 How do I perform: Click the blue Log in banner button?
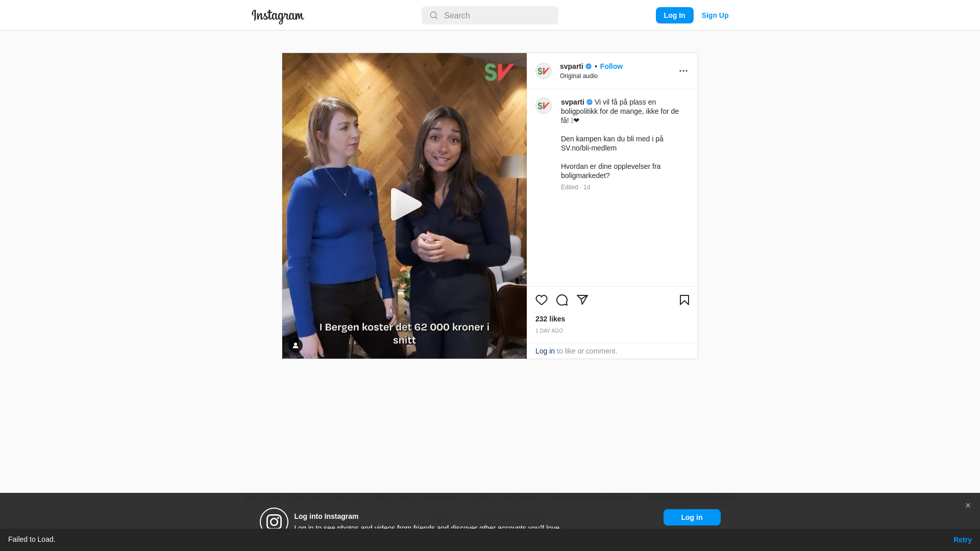tap(692, 517)
